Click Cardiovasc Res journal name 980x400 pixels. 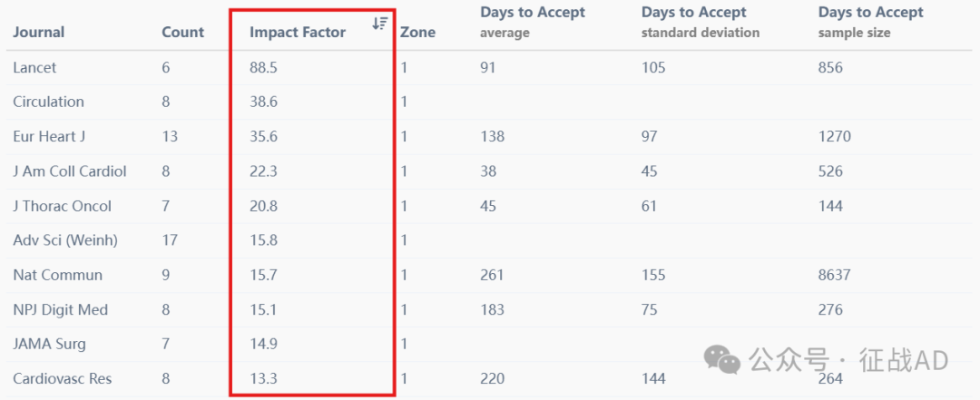(x=63, y=379)
